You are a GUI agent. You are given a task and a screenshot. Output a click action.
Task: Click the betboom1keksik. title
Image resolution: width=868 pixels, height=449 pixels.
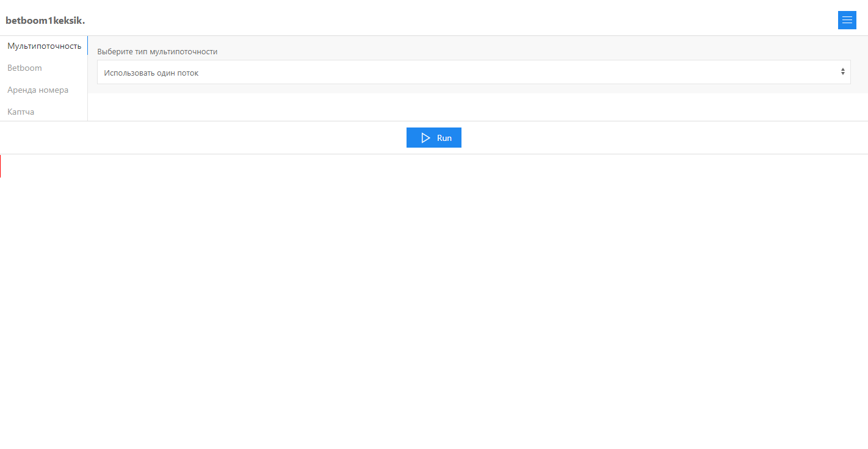click(45, 21)
